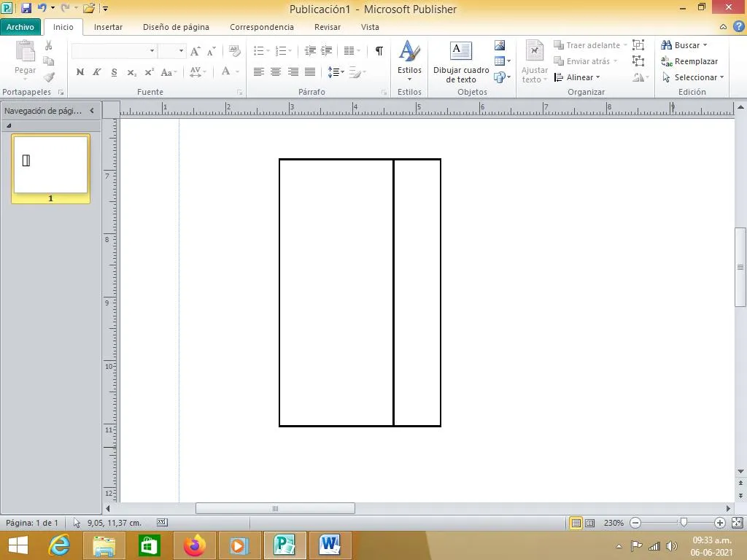Open the Archivo tab

[x=20, y=27]
